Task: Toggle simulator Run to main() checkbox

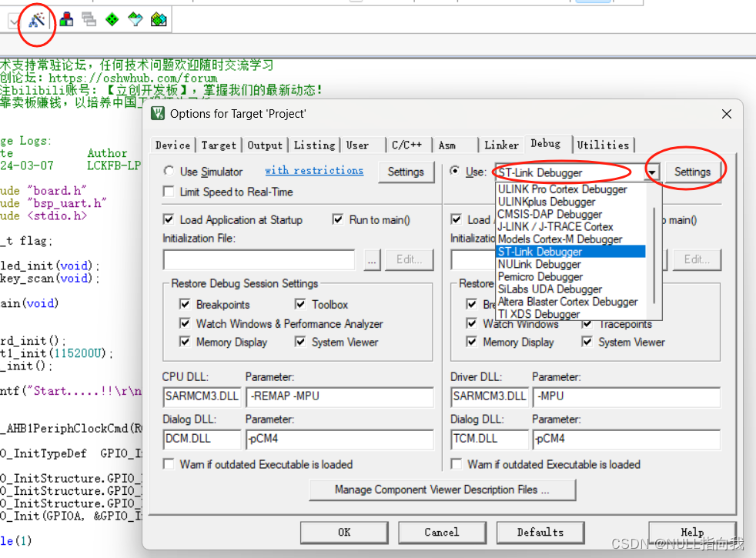Action: [x=338, y=219]
